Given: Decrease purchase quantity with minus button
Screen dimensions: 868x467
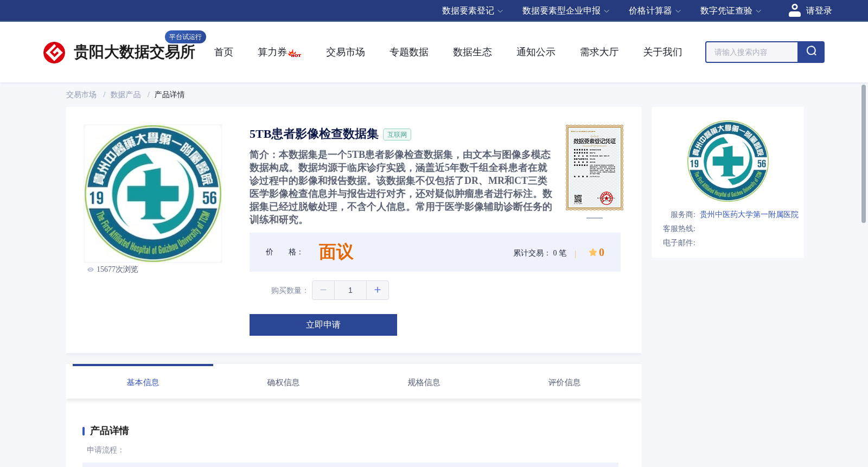Looking at the screenshot, I should [323, 290].
